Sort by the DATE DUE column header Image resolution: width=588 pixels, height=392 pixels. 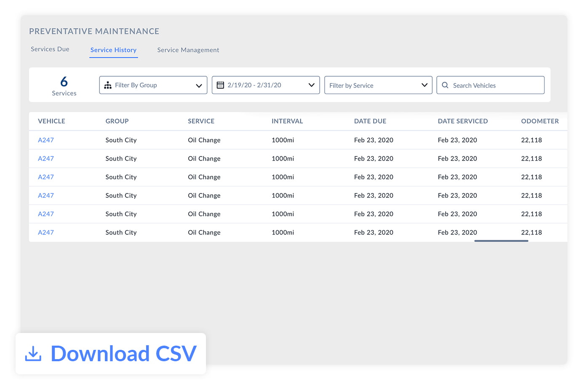370,121
